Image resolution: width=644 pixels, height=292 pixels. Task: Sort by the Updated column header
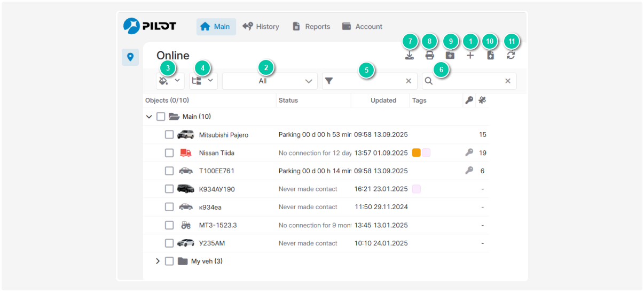(383, 101)
